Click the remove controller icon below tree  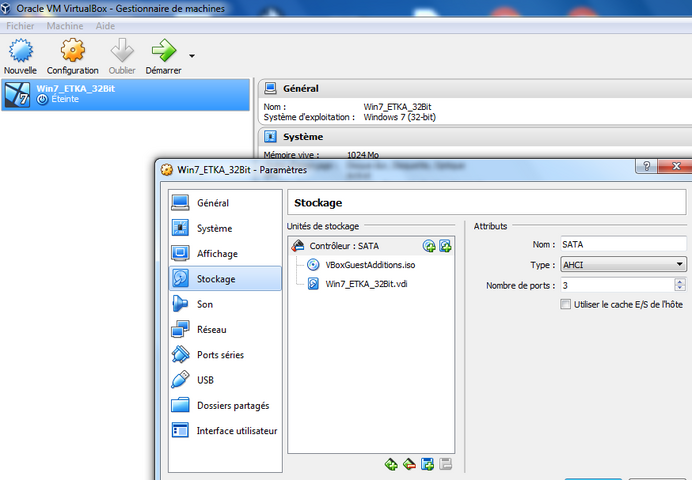coord(409,464)
